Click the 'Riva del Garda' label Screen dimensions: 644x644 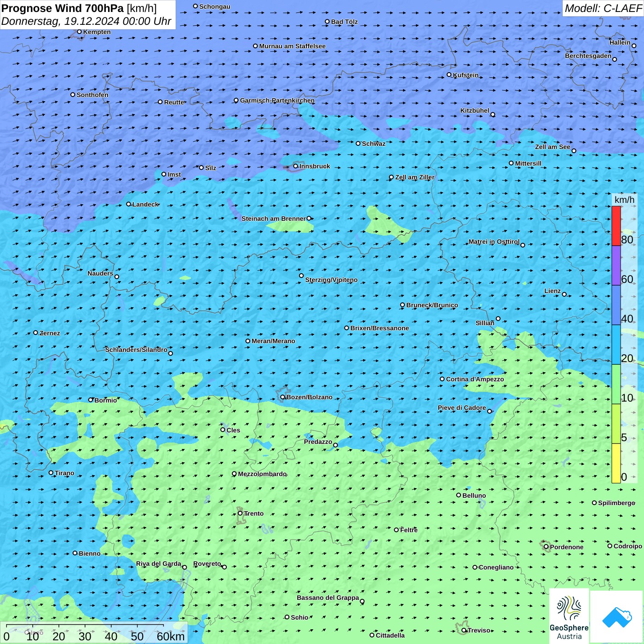pyautogui.click(x=159, y=563)
